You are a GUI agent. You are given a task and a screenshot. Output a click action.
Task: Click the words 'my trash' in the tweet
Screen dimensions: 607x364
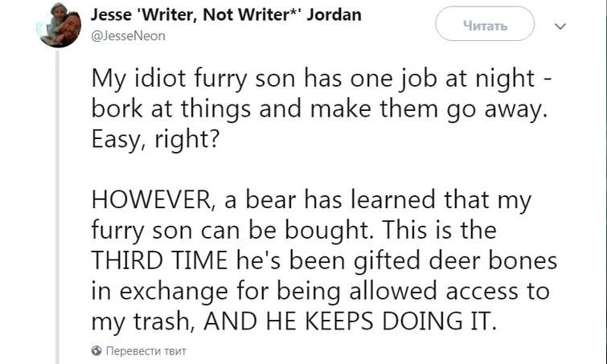point(138,318)
